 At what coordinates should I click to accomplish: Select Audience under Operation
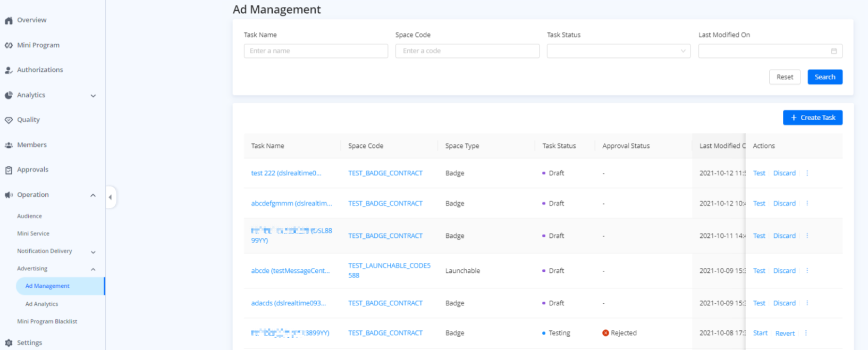coord(29,216)
